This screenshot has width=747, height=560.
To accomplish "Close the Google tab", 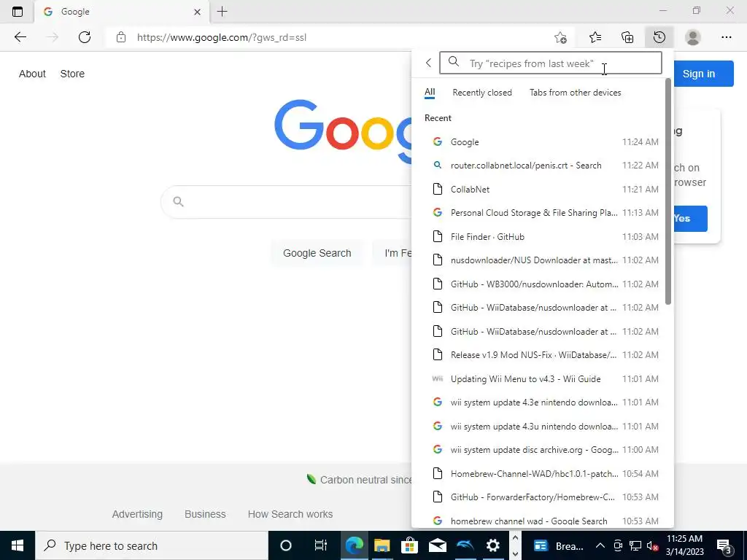I will [x=197, y=12].
